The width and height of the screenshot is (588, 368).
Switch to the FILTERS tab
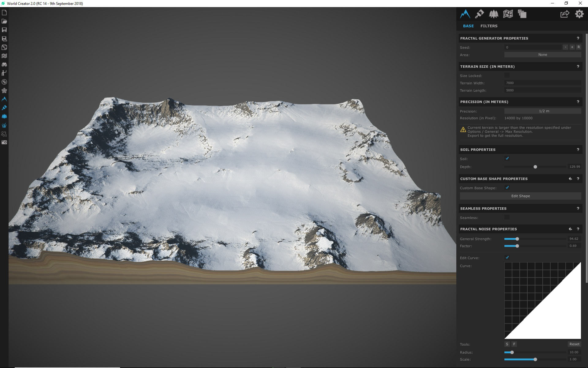(x=489, y=26)
